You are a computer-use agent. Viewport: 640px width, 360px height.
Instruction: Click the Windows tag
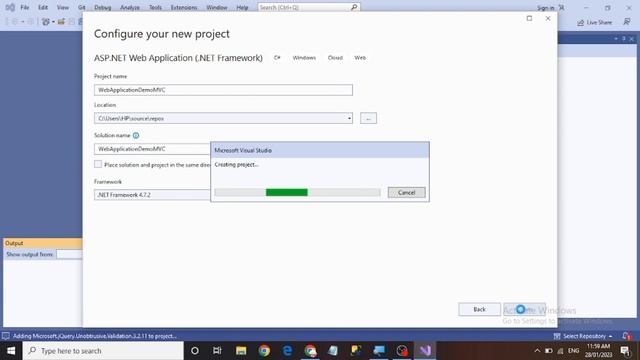(304, 58)
